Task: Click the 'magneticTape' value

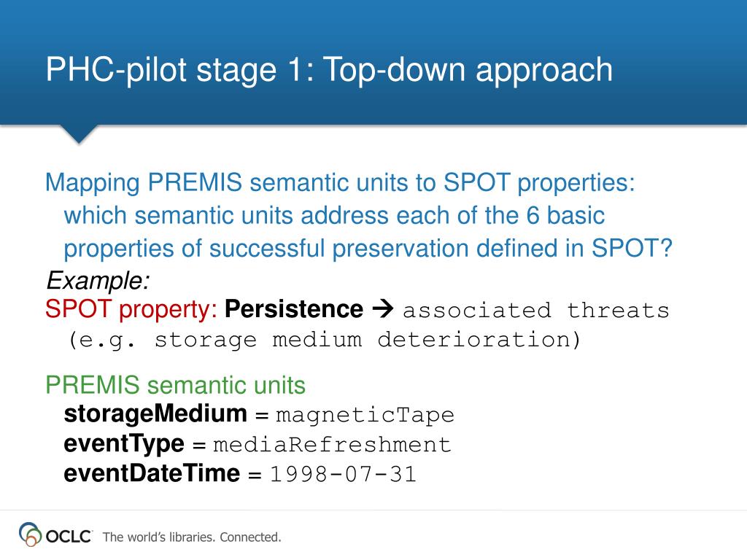Action: [365, 415]
